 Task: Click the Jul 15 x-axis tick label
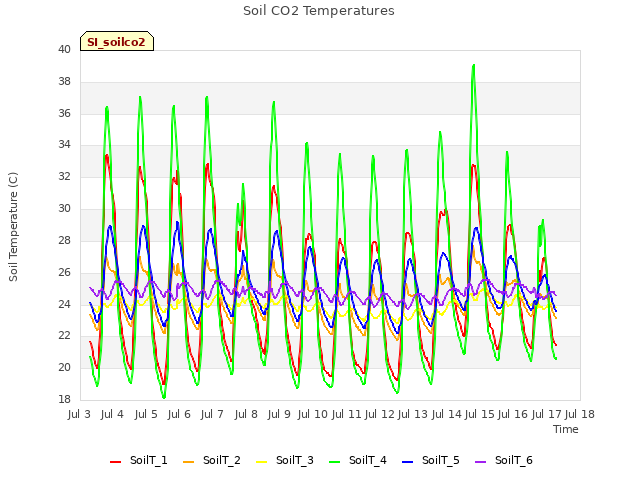coord(480,414)
